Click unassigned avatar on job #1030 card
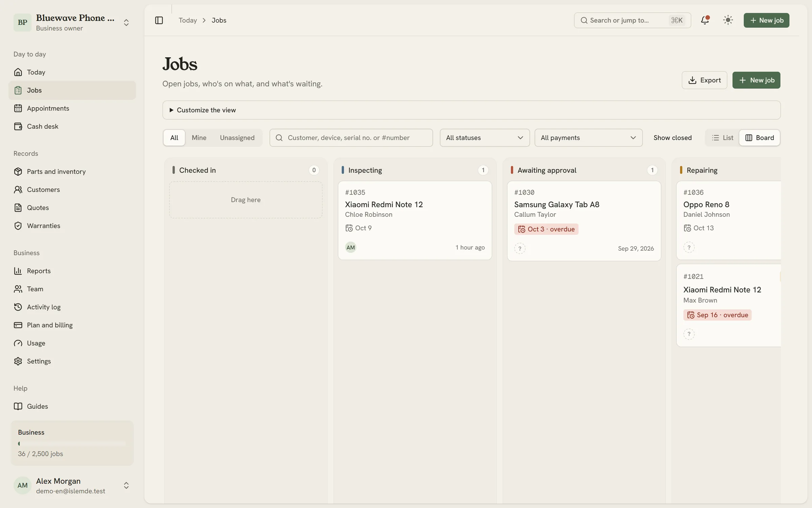 pyautogui.click(x=520, y=248)
